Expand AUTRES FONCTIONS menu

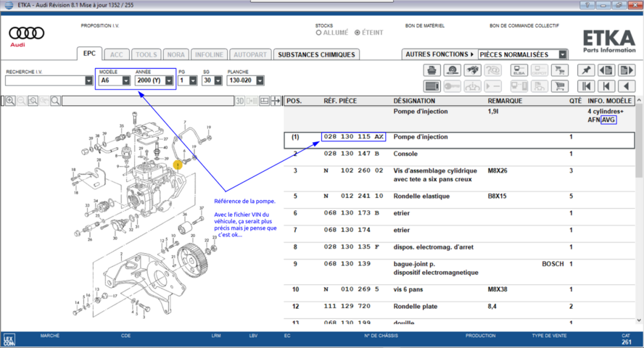(439, 54)
